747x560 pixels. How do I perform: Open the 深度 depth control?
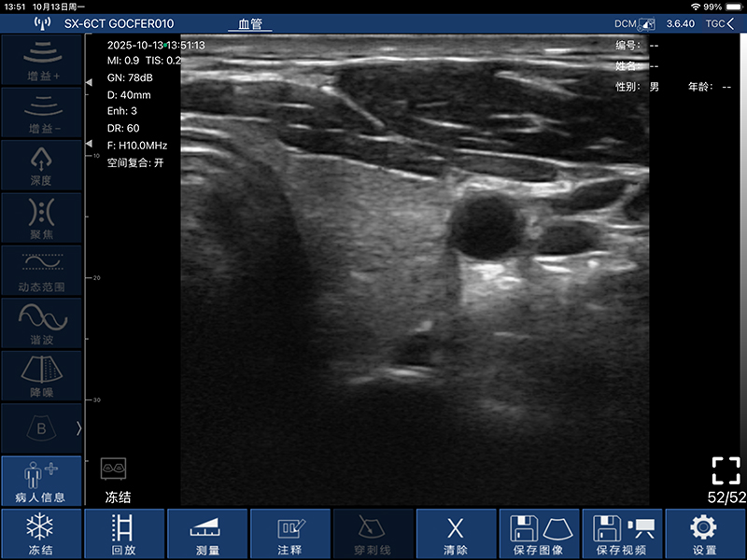pyautogui.click(x=40, y=164)
